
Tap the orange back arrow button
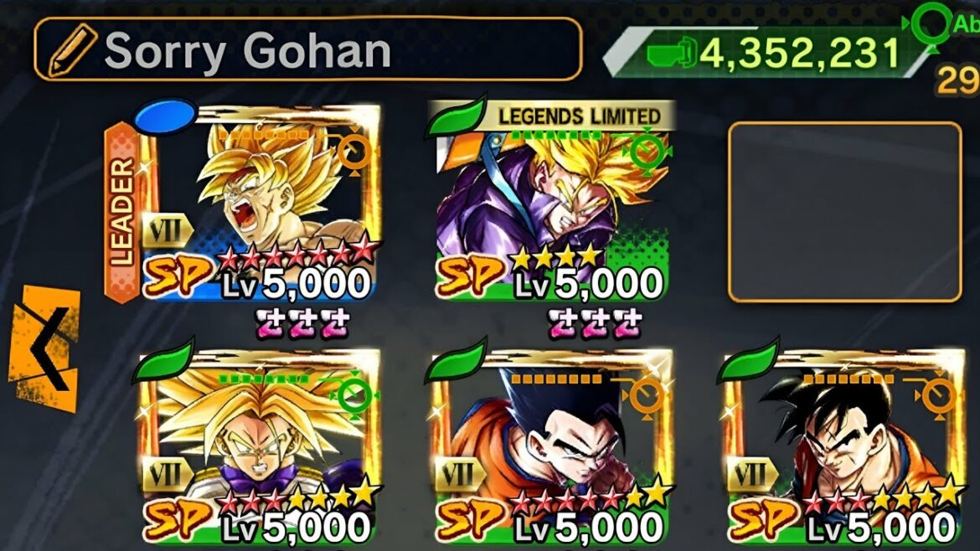44,349
